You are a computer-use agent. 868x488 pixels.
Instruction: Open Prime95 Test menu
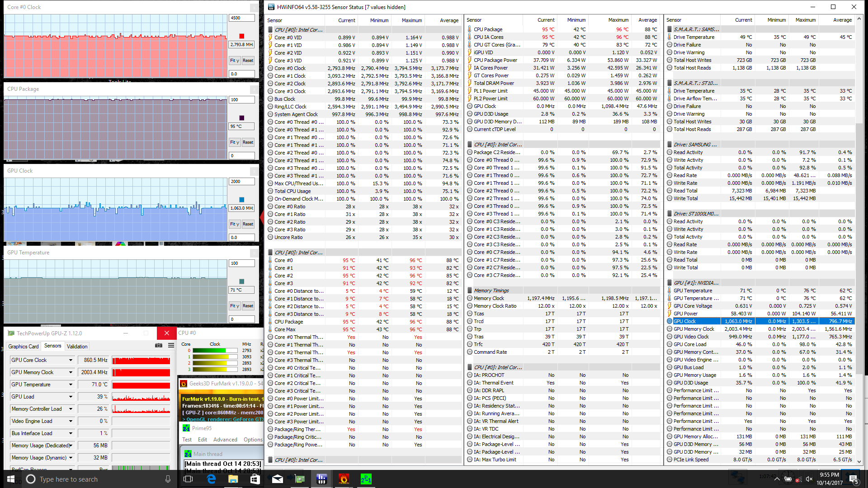(187, 440)
